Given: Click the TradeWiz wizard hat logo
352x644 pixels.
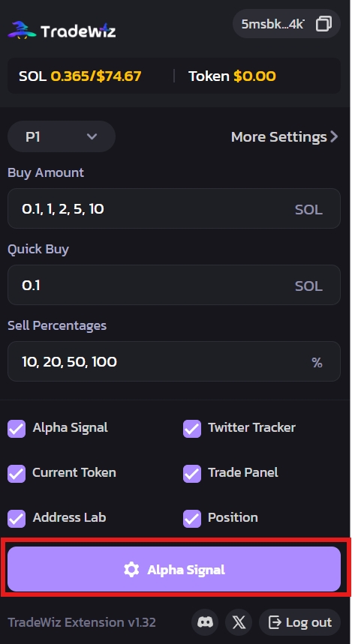Looking at the screenshot, I should [22, 30].
